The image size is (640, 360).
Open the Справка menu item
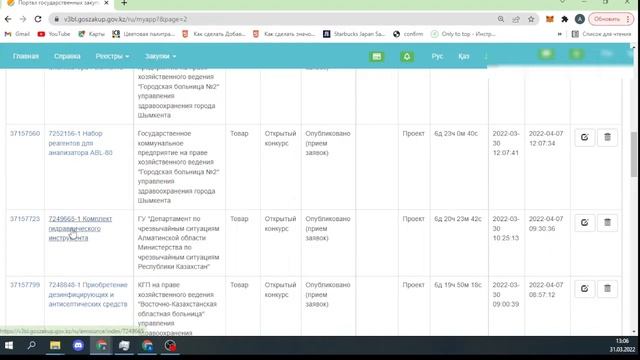[x=67, y=56]
